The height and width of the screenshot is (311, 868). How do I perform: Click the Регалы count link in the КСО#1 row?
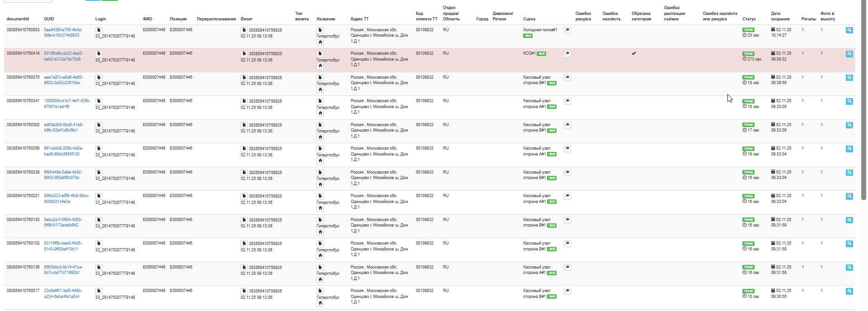(x=802, y=53)
